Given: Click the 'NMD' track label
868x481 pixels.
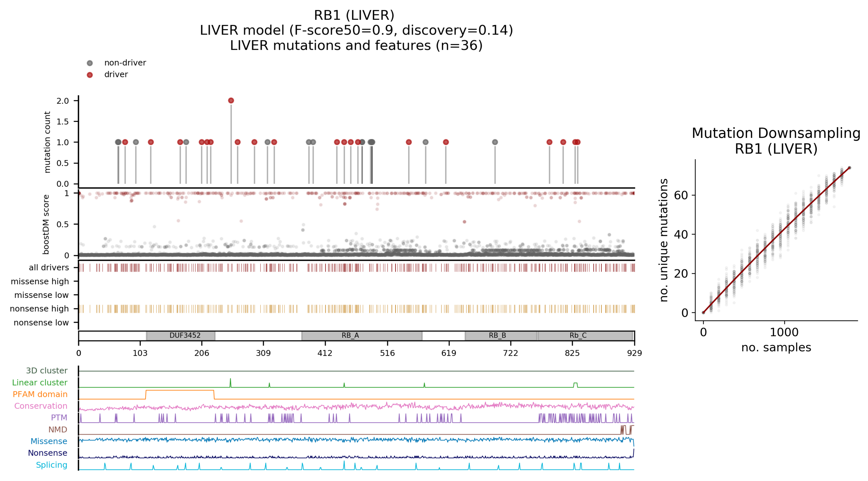Looking at the screenshot, I should 58,430.
